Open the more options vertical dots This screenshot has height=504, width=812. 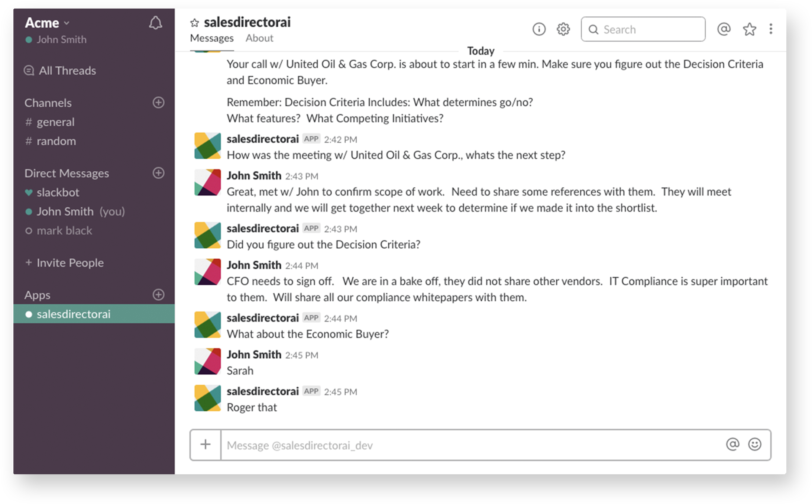771,29
